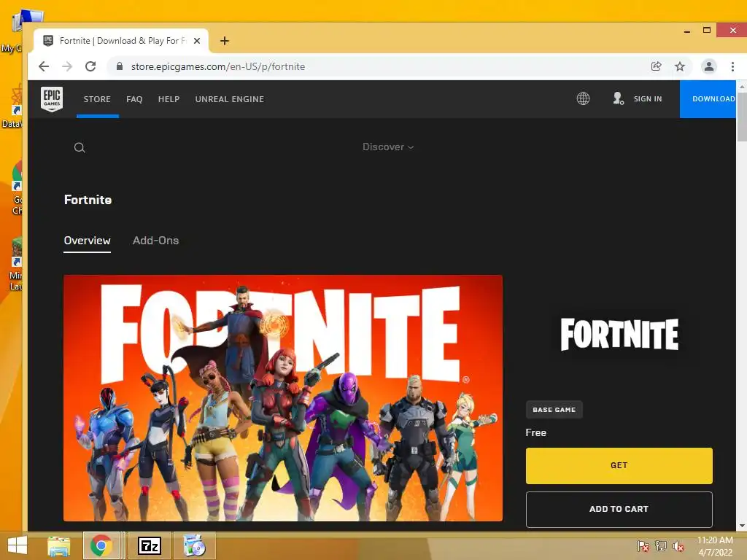Bookmark this page with the star icon
The image size is (747, 560).
click(680, 66)
